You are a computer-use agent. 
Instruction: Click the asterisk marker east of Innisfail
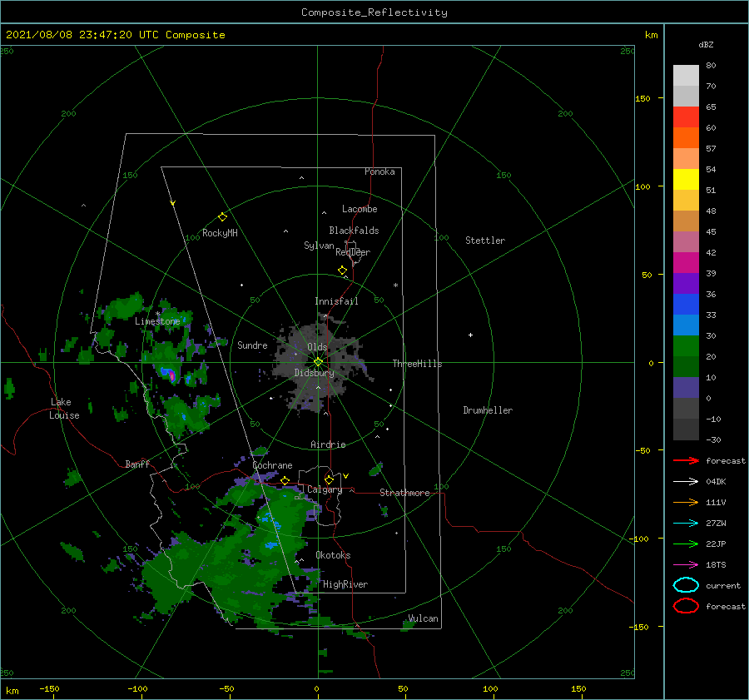pos(395,285)
